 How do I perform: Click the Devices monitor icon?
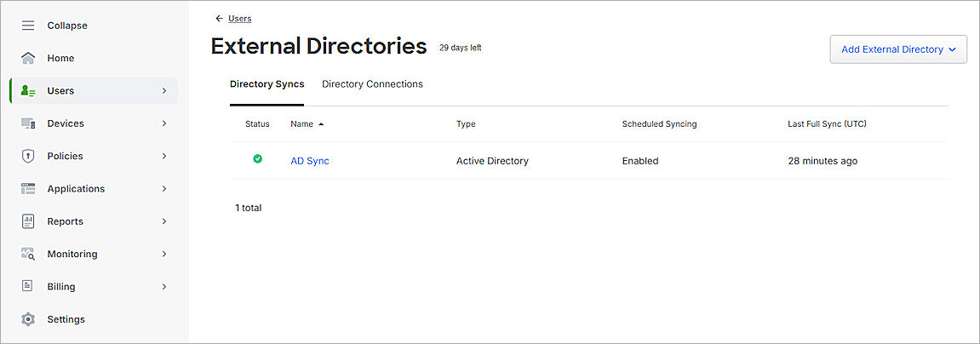[28, 123]
